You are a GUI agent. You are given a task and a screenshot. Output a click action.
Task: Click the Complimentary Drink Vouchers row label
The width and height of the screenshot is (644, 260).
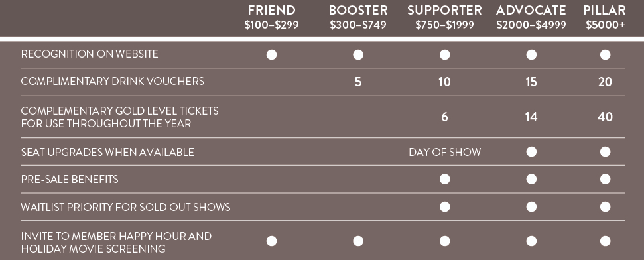(113, 82)
